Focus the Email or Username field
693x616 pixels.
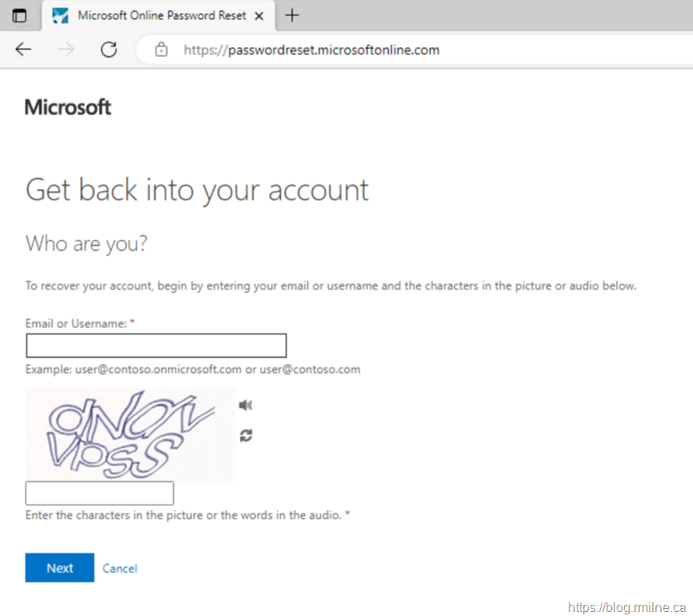coord(156,346)
